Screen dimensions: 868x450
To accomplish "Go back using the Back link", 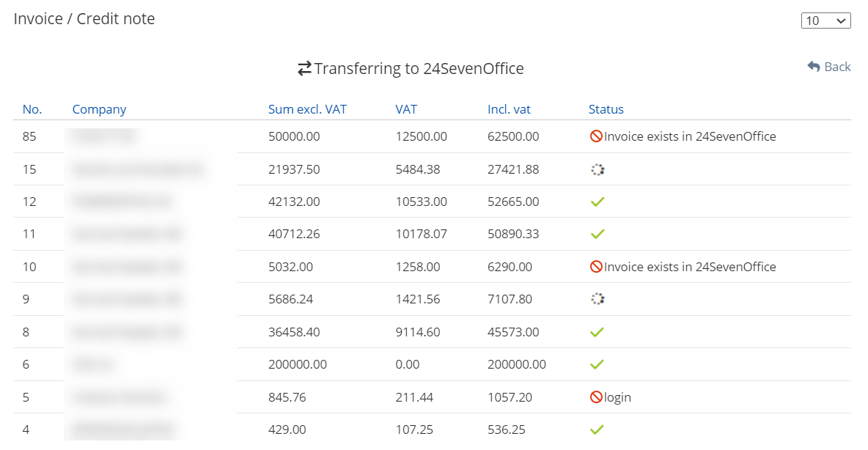I will click(x=829, y=67).
